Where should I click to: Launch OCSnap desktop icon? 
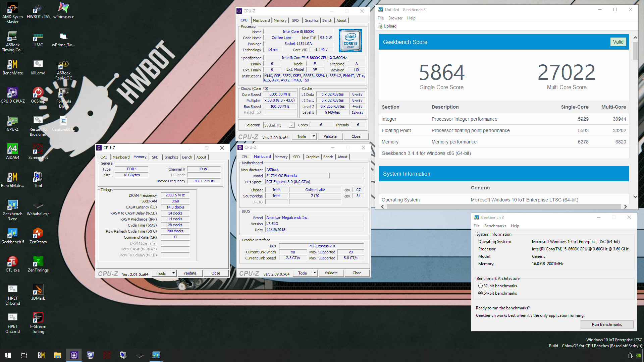[38, 95]
